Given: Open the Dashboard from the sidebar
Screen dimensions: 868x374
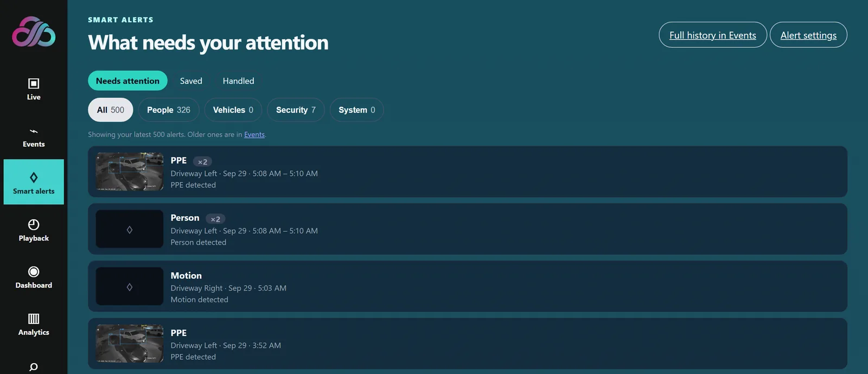Looking at the screenshot, I should [34, 277].
